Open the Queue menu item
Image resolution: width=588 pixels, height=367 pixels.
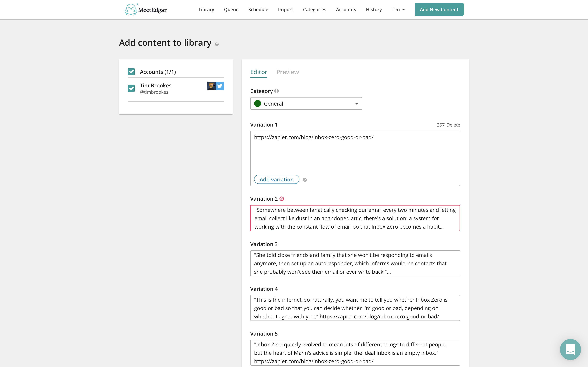(x=231, y=10)
